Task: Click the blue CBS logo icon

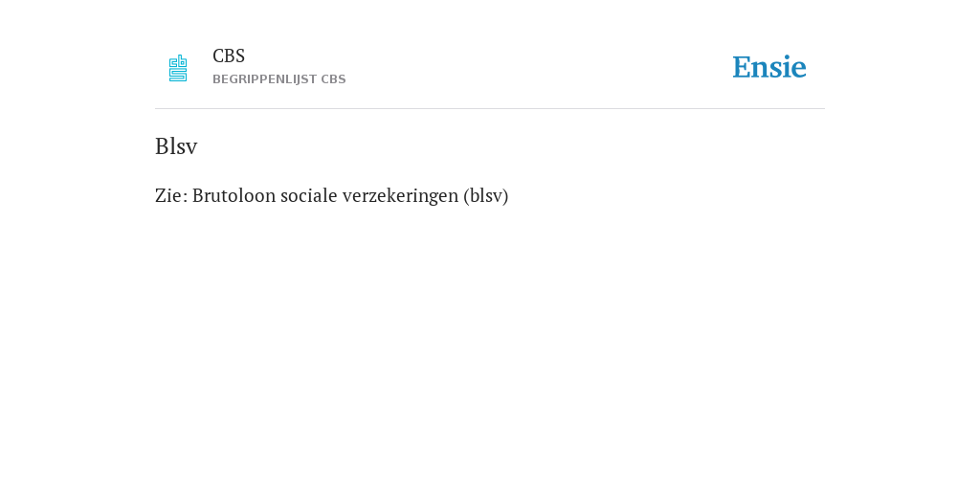Action: click(x=178, y=68)
